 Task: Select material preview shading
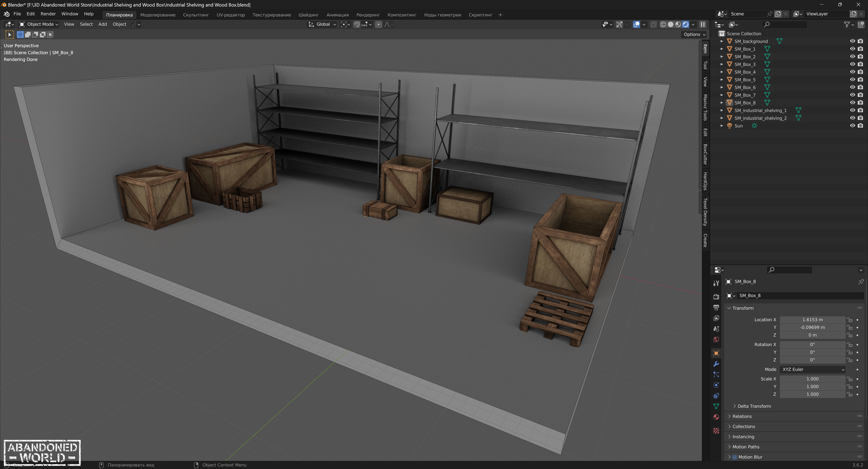(x=678, y=24)
